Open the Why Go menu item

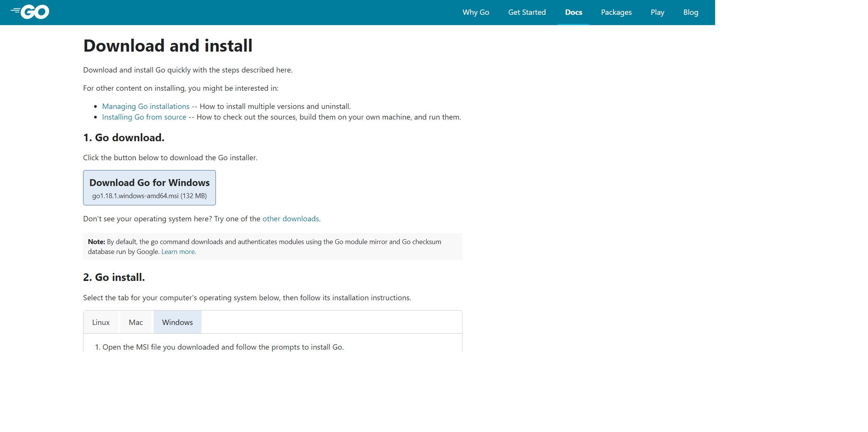click(x=476, y=12)
